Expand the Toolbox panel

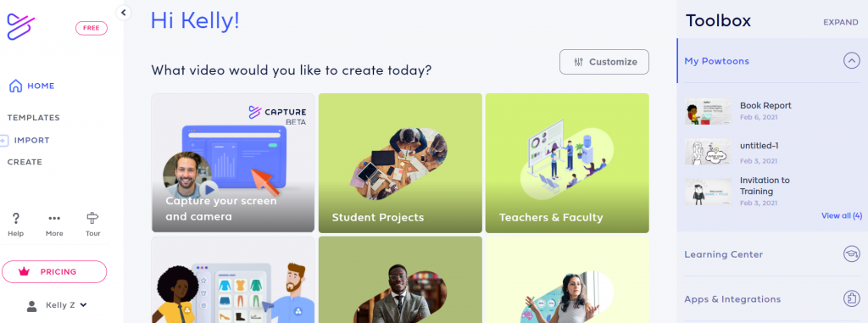(x=840, y=22)
